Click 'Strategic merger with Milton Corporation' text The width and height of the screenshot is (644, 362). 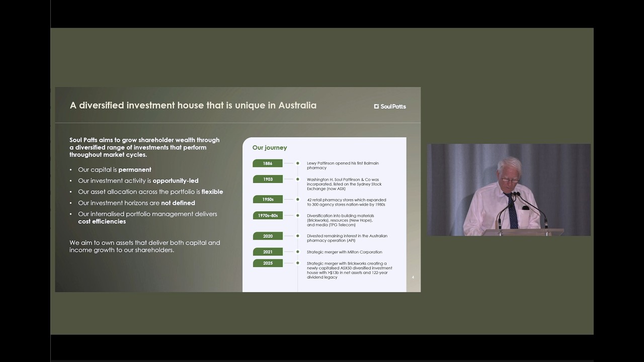[x=345, y=252]
